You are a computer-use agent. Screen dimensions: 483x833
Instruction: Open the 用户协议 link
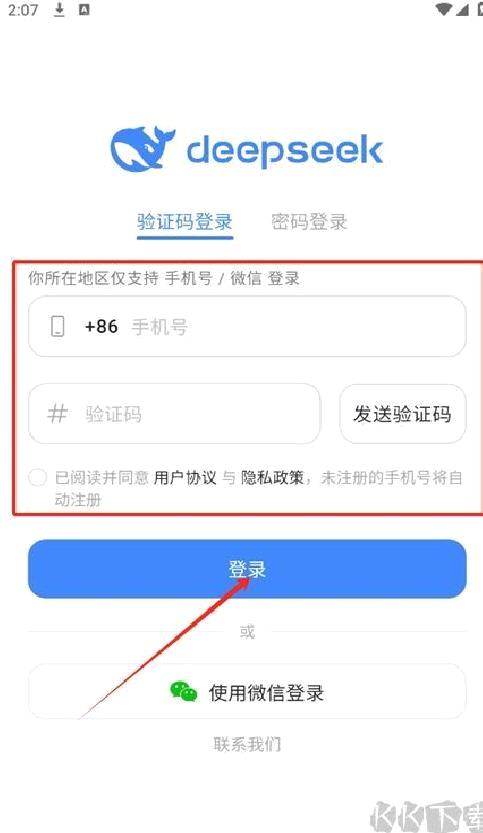click(x=185, y=478)
